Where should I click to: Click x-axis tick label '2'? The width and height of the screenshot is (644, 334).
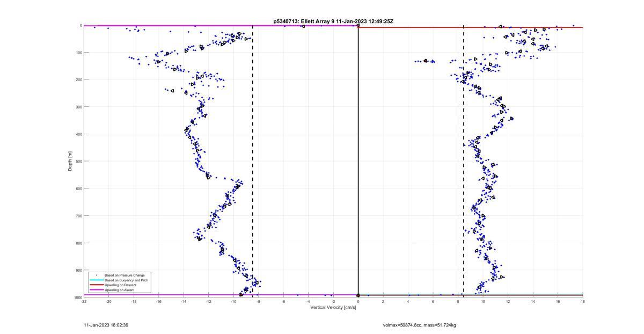click(383, 301)
